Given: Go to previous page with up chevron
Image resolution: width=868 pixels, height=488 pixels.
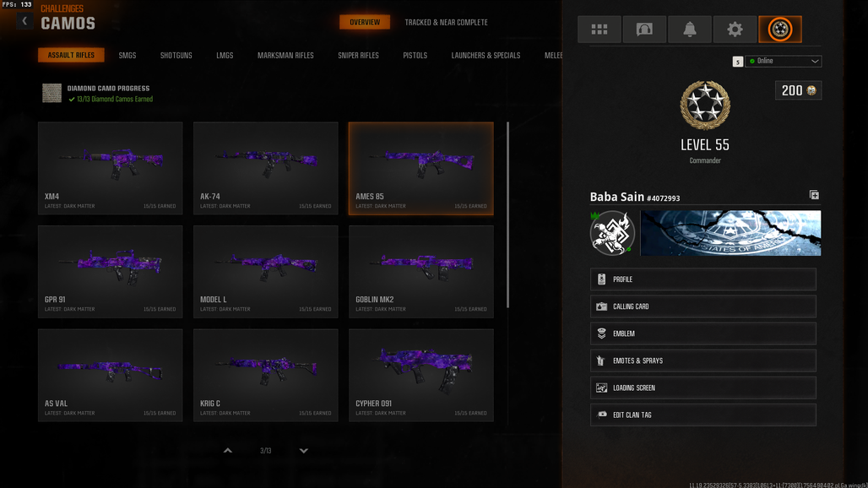Looking at the screenshot, I should (227, 450).
